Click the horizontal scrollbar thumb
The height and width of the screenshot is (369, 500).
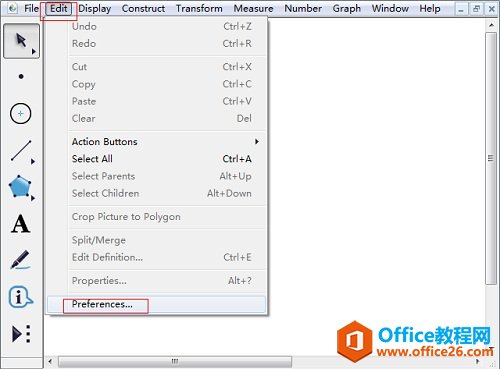pos(175,361)
